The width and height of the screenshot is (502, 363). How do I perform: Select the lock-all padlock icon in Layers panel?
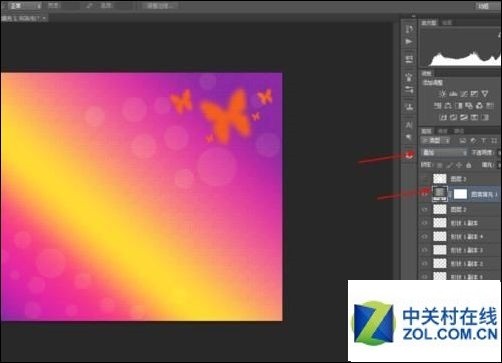[x=469, y=165]
